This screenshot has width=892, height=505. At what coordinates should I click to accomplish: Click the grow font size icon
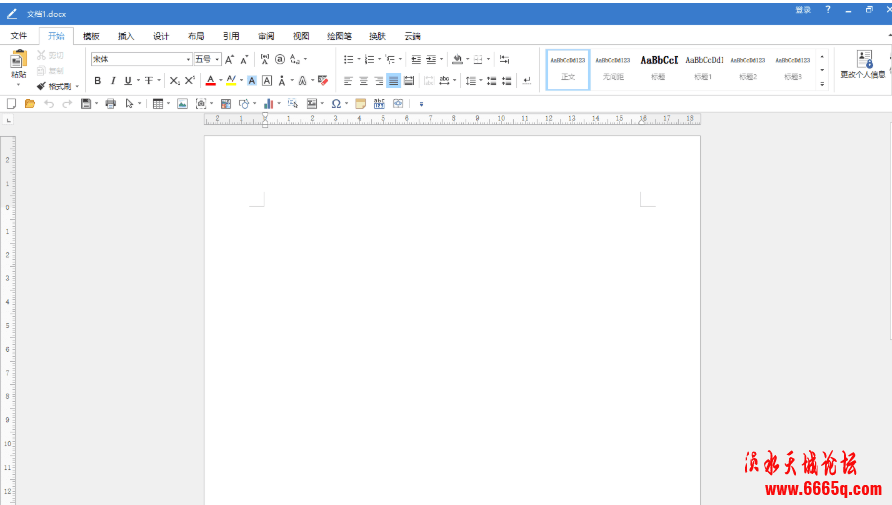pyautogui.click(x=229, y=59)
